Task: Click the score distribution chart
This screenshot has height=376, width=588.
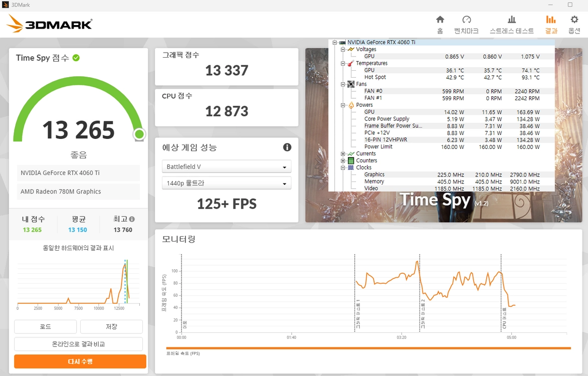Action: (x=78, y=284)
